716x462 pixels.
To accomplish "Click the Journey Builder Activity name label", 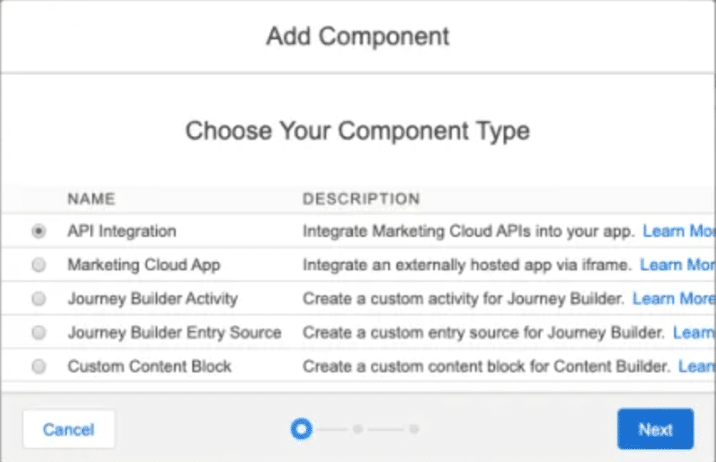I will tap(153, 298).
